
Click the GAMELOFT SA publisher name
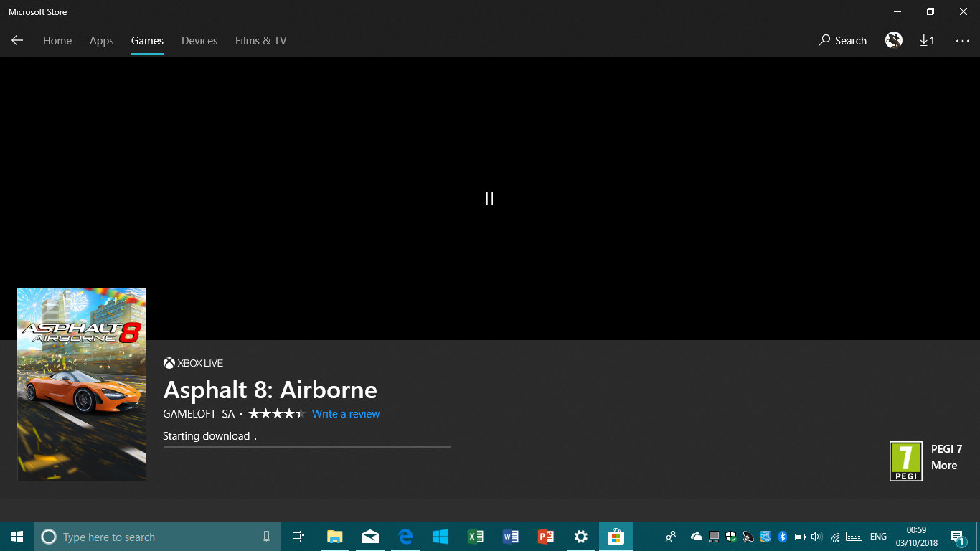tap(199, 414)
